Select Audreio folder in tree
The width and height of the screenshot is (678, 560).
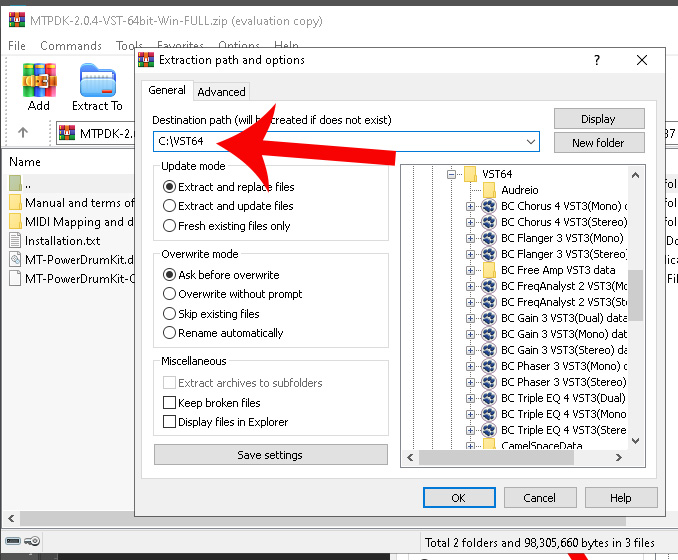(520, 190)
